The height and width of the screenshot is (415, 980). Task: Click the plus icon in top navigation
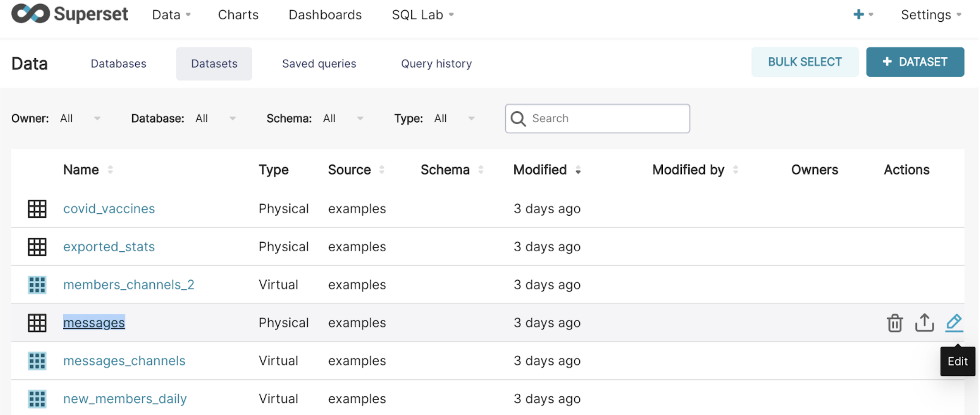tap(859, 14)
